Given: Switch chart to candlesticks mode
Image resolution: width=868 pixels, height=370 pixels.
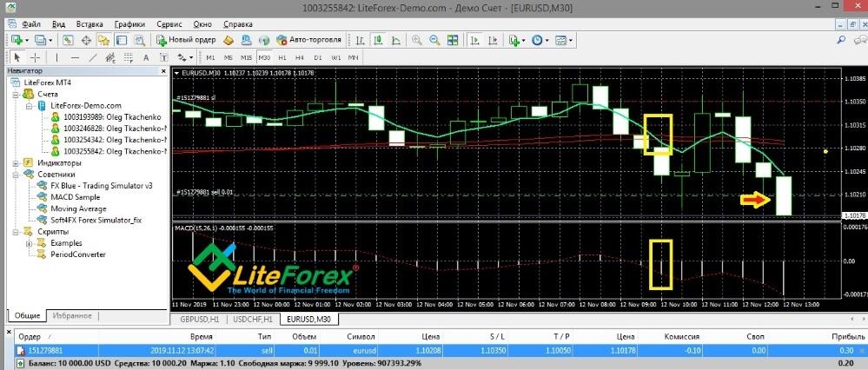Looking at the screenshot, I should click(378, 40).
